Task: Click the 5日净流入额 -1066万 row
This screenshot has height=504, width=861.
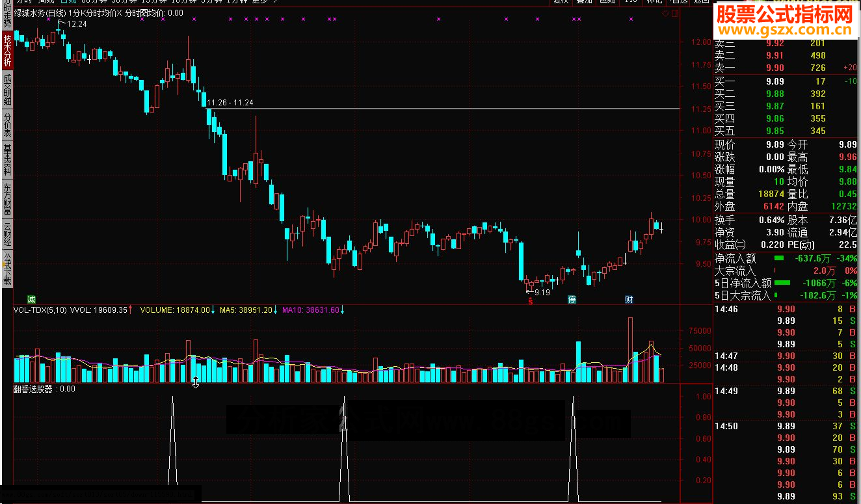Action: point(786,283)
